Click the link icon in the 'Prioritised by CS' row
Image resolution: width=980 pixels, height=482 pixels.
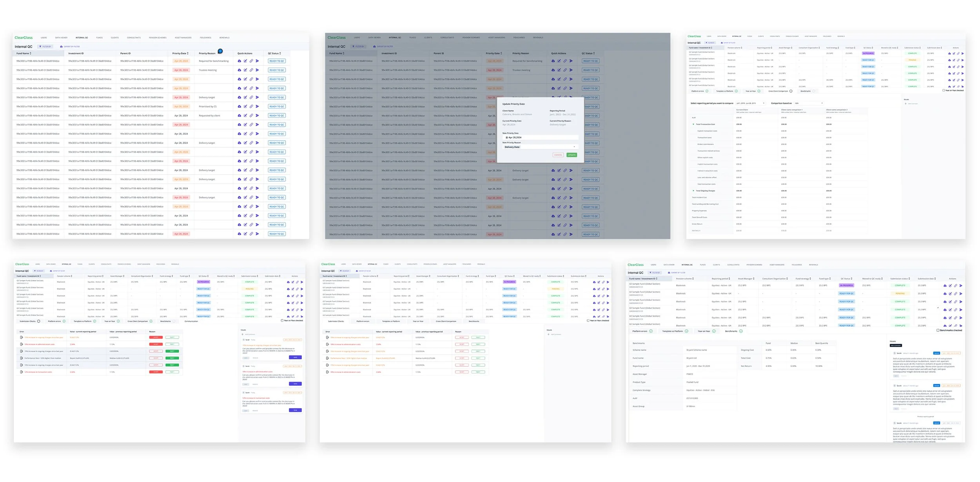pos(251,107)
